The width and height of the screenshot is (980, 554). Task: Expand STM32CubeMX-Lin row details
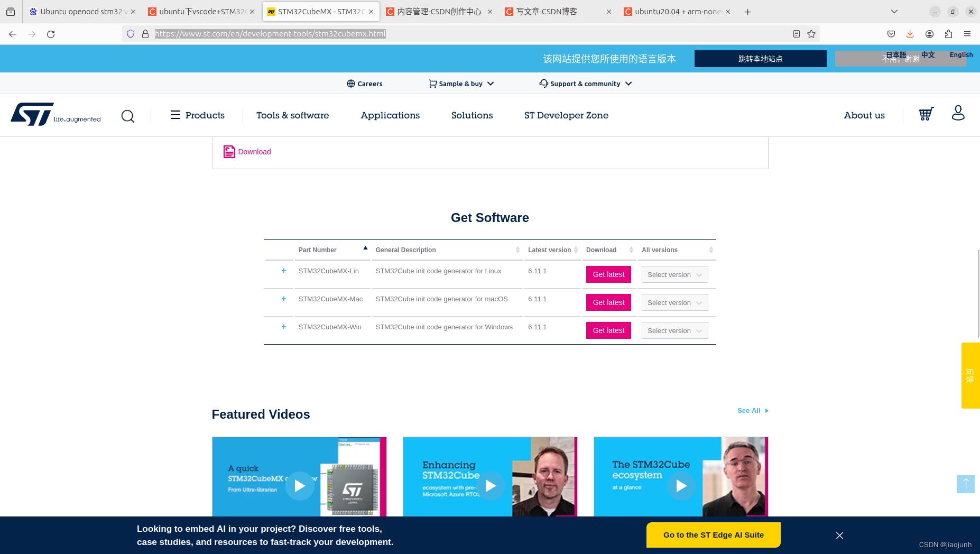coord(284,271)
